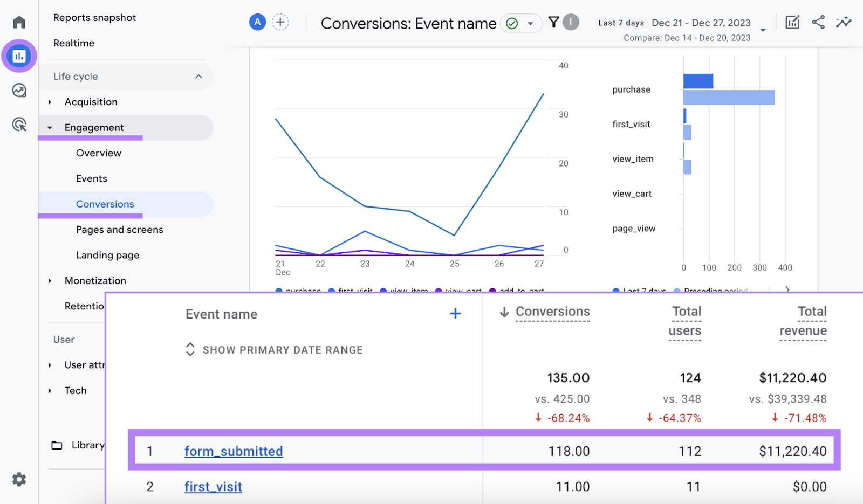Viewport: 863px width, 504px height.
Task: Open the Advertising section icon
Action: tap(19, 125)
